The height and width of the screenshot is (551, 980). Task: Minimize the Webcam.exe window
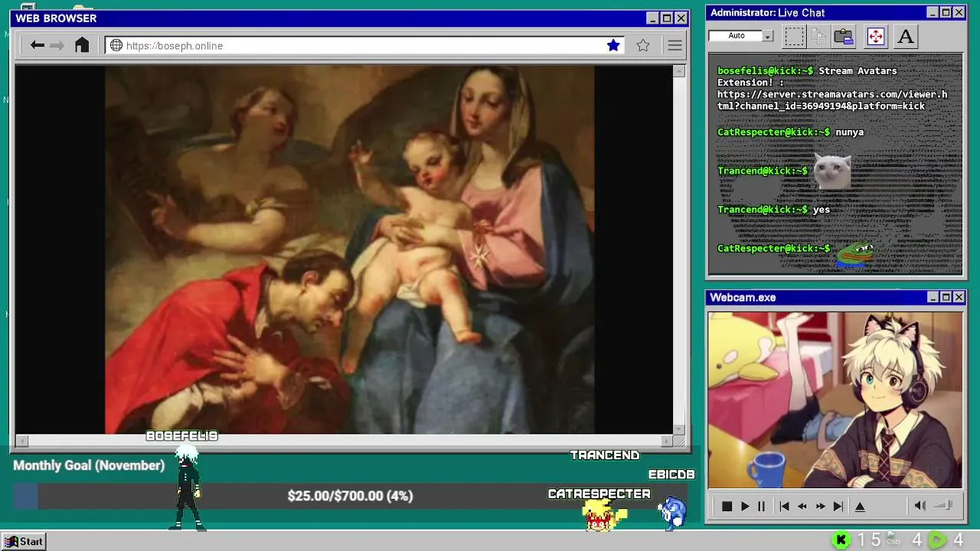coord(933,297)
